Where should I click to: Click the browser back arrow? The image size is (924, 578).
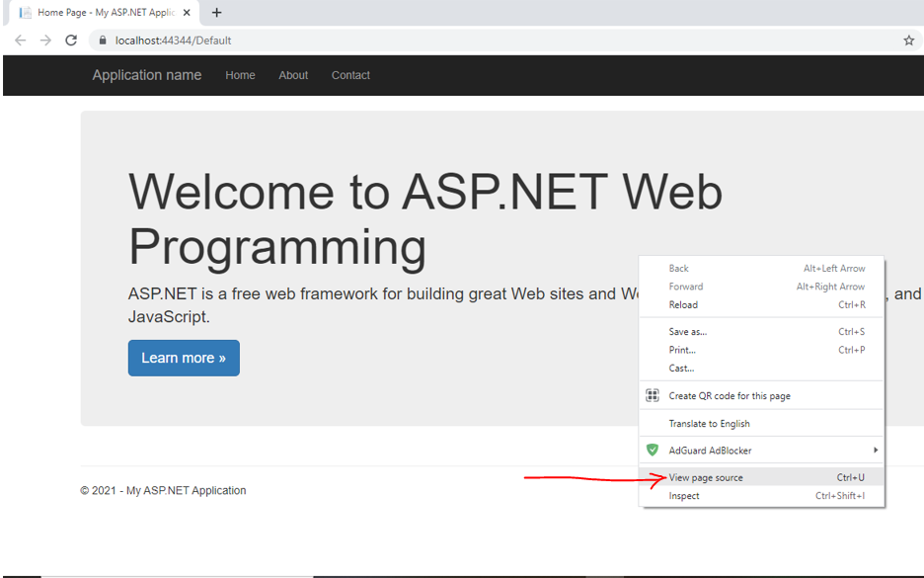click(x=20, y=41)
